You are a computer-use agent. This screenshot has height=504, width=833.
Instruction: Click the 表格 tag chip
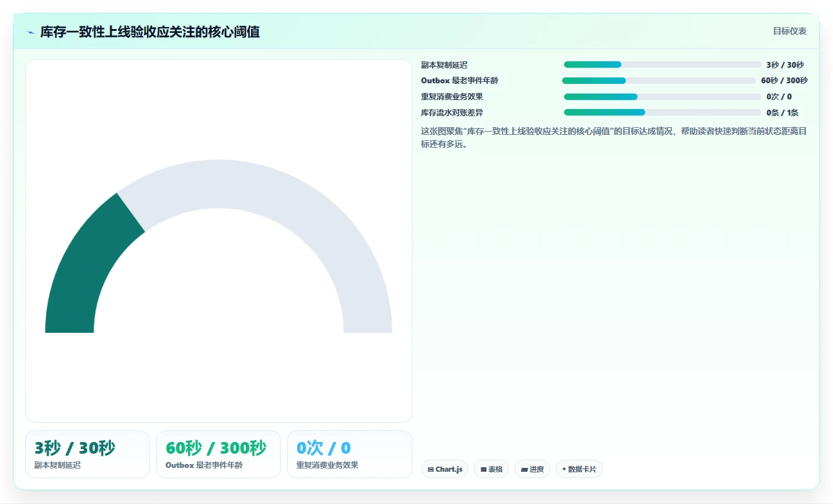[x=491, y=469]
